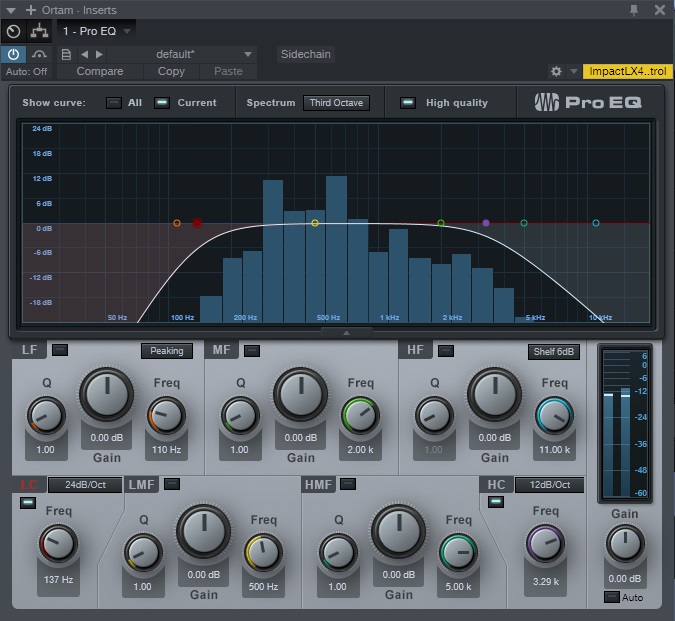Select the orange LF node on the curve
The image size is (675, 621).
point(177,223)
